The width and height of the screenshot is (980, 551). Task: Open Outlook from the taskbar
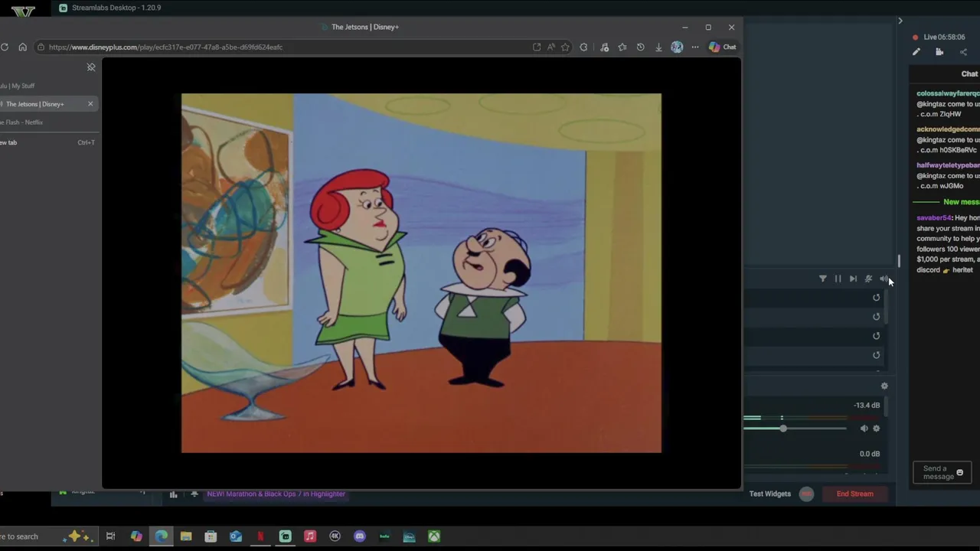tap(236, 536)
